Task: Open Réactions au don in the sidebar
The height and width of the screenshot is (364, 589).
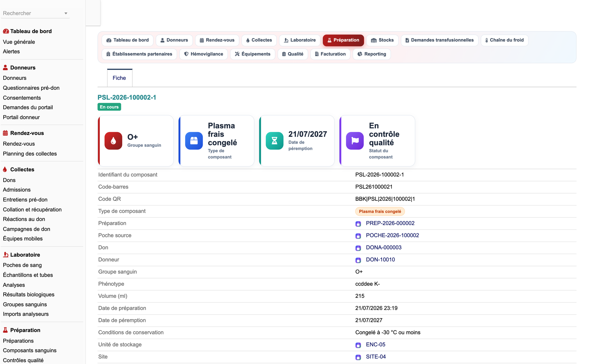Action: [x=24, y=219]
